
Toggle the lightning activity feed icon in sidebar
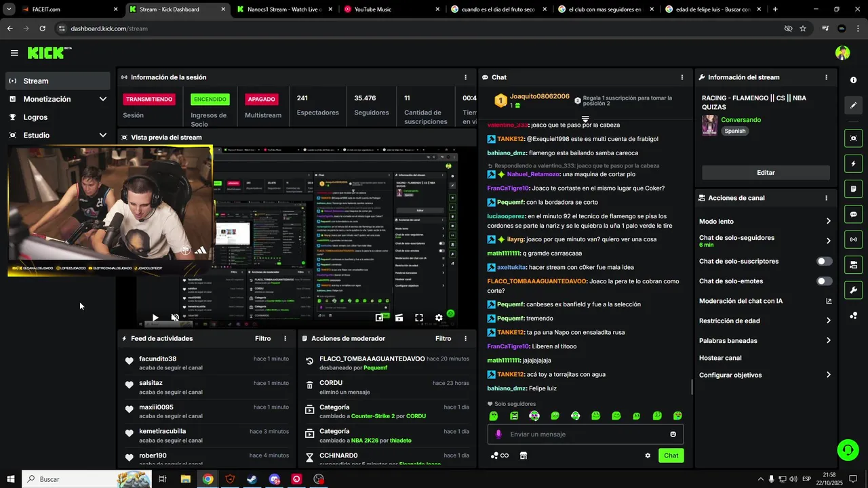click(x=853, y=163)
